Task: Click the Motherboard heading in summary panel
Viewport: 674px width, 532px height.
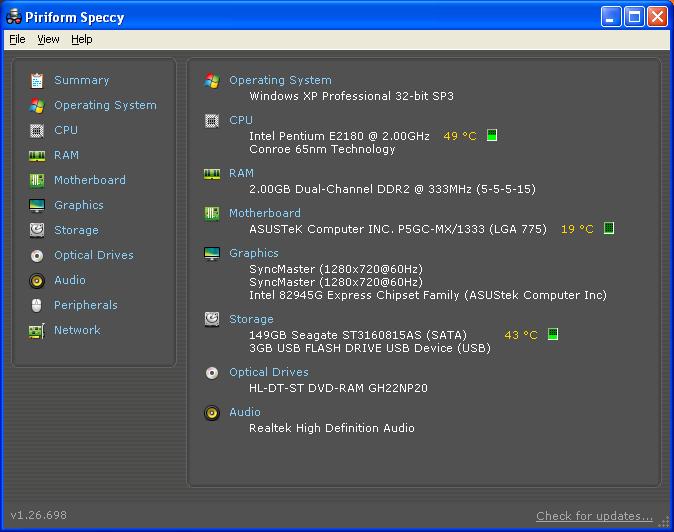Action: (x=265, y=213)
